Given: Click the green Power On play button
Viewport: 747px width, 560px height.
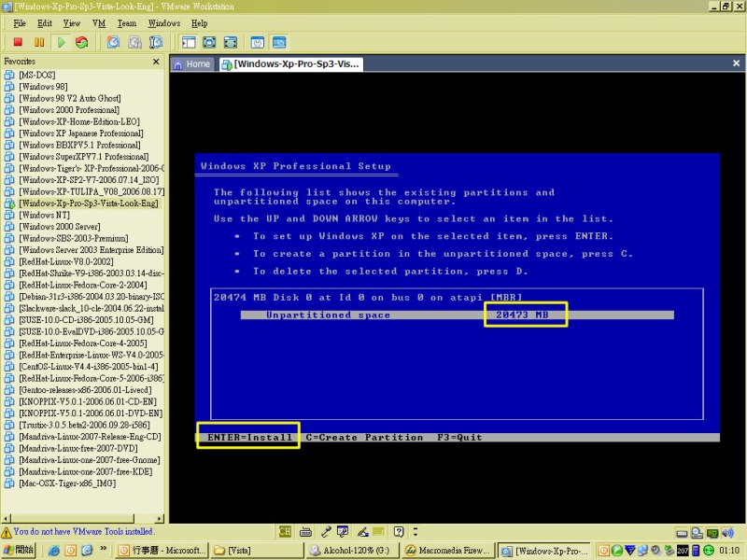Looking at the screenshot, I should click(x=61, y=42).
